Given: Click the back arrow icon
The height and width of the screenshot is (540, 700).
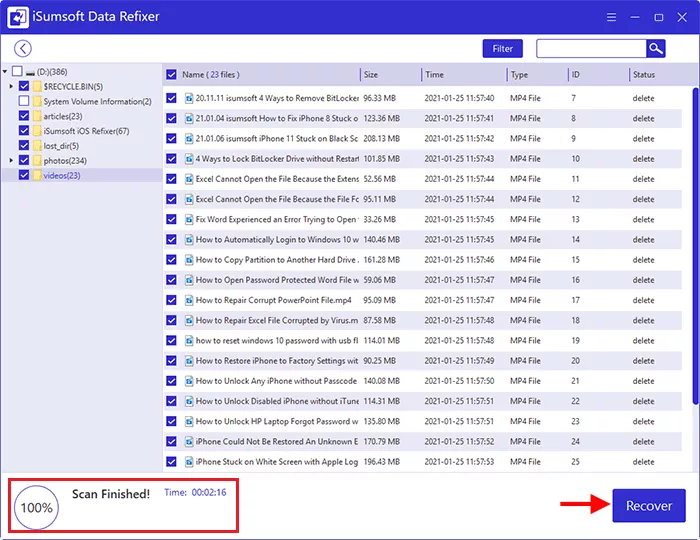Looking at the screenshot, I should coord(22,48).
